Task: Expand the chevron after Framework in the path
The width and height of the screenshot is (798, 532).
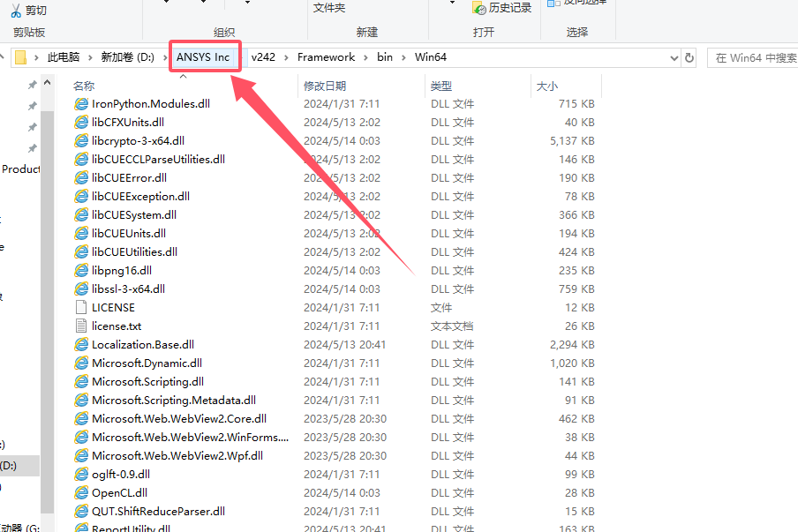Action: tap(365, 56)
